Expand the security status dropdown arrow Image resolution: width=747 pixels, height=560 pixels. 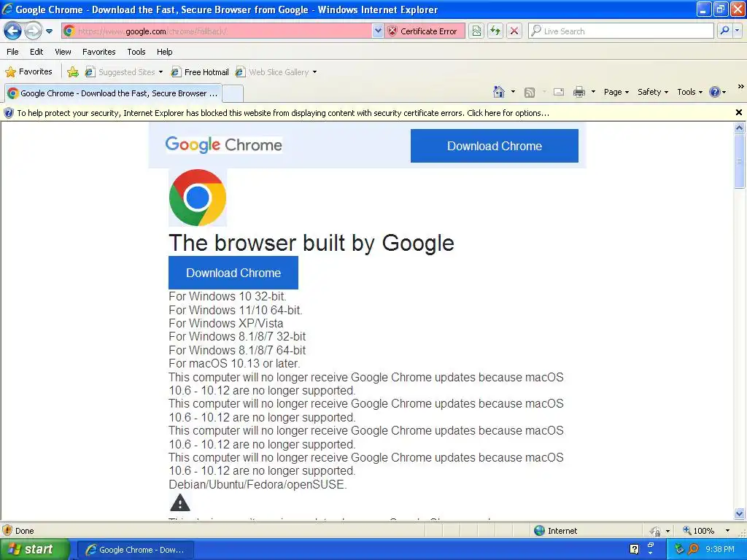pyautogui.click(x=668, y=531)
